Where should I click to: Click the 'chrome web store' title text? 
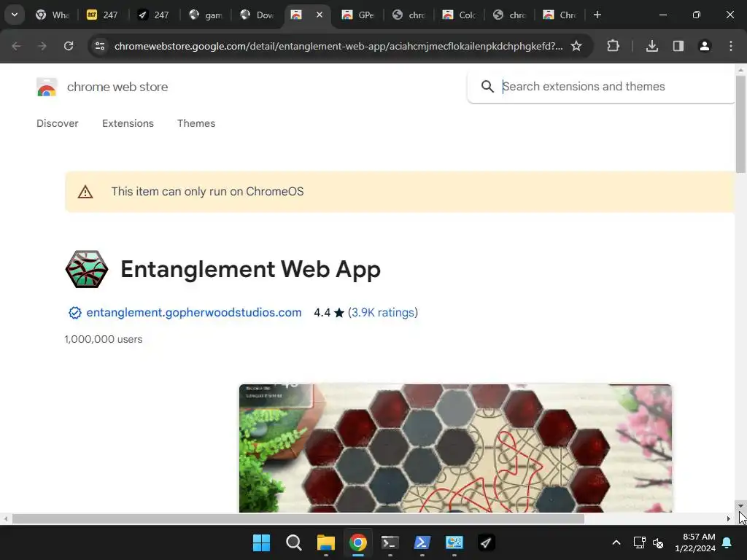tap(117, 87)
